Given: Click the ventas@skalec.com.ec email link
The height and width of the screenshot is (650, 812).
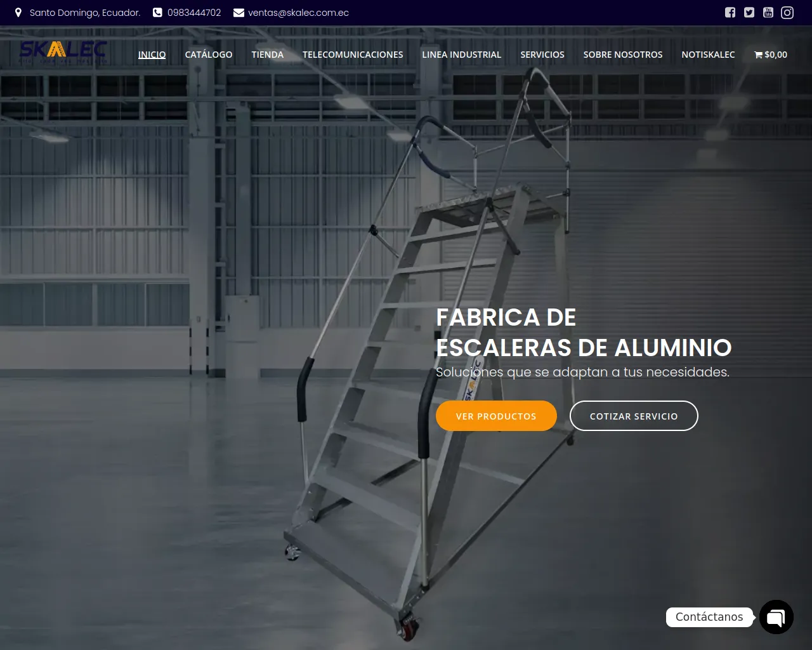Looking at the screenshot, I should (x=298, y=13).
